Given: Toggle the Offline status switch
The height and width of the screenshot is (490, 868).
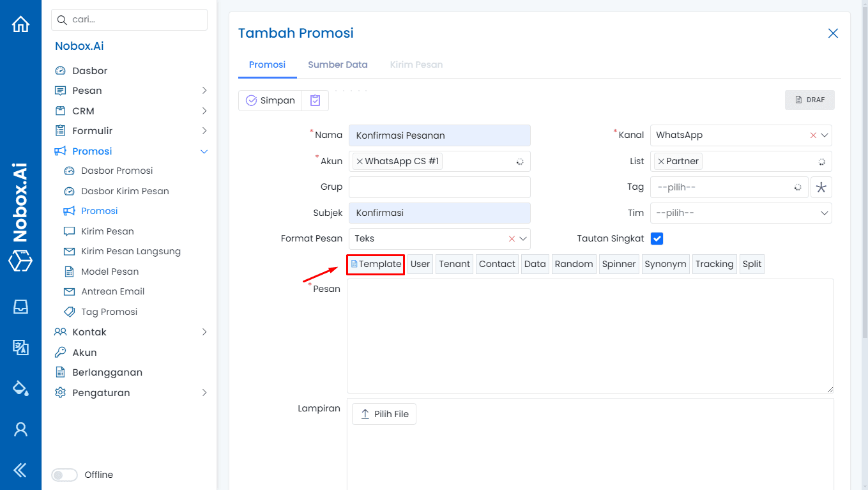Looking at the screenshot, I should tap(65, 475).
